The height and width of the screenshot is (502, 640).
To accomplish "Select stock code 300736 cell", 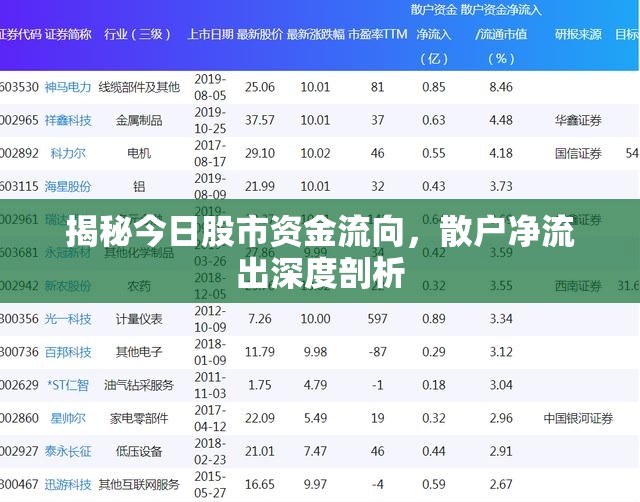I will pos(19,352).
